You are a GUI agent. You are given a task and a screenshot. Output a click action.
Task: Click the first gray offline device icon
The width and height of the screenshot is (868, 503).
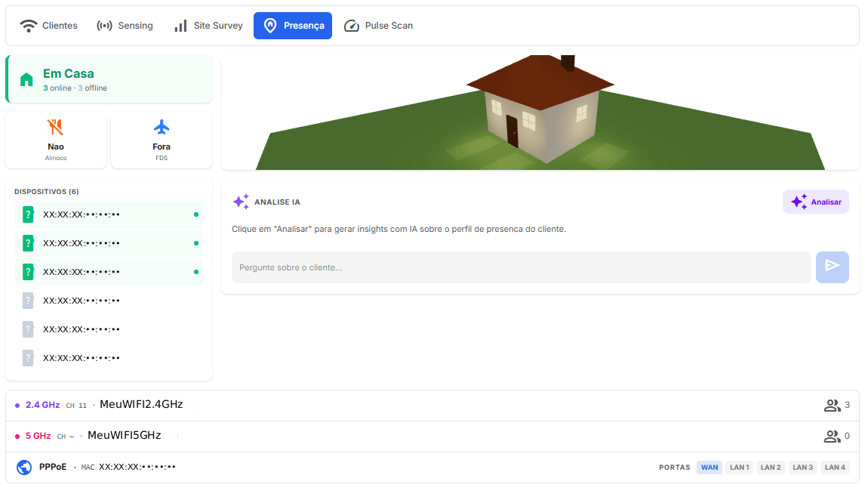tap(28, 301)
